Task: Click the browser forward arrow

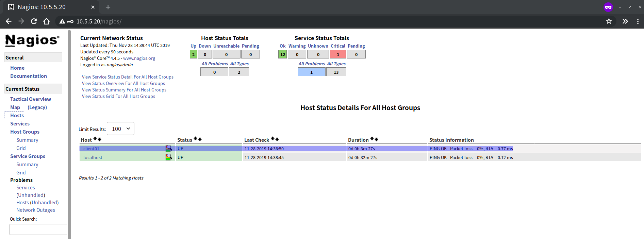Action: coord(21,21)
